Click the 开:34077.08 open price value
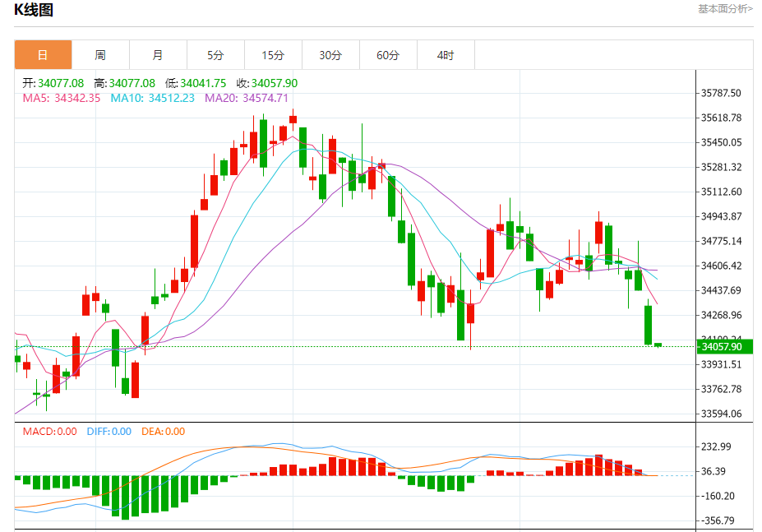 (53, 83)
